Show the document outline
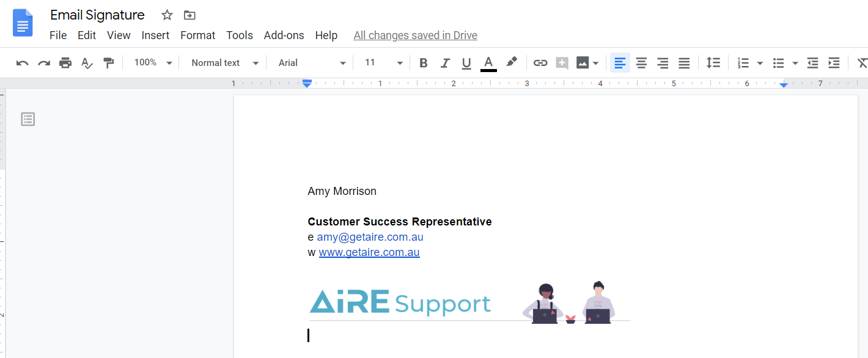 point(28,119)
